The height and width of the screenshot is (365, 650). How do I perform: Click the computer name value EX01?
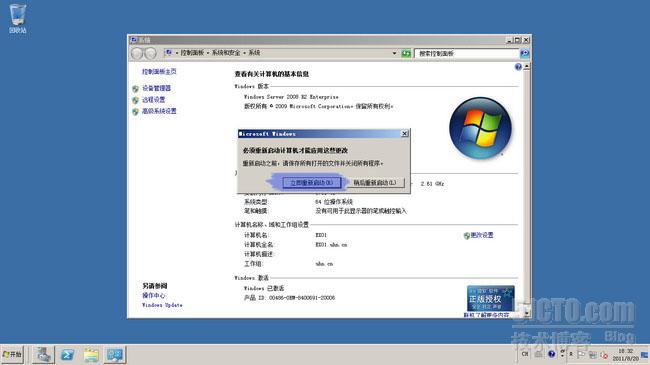point(321,235)
